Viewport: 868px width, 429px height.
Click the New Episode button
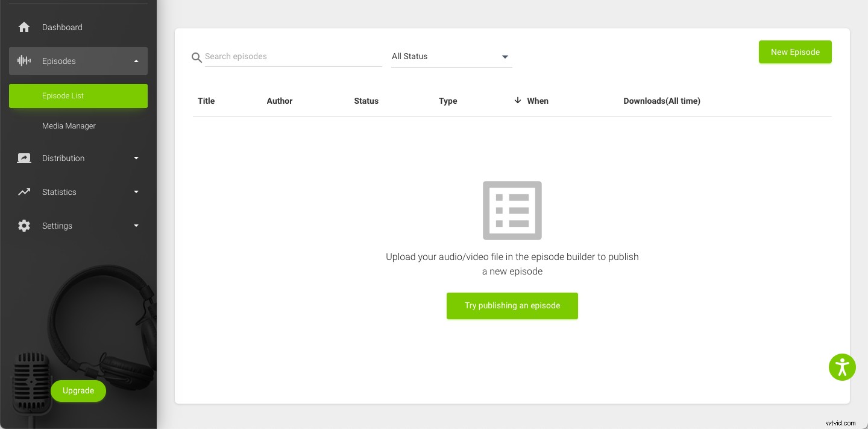[795, 52]
